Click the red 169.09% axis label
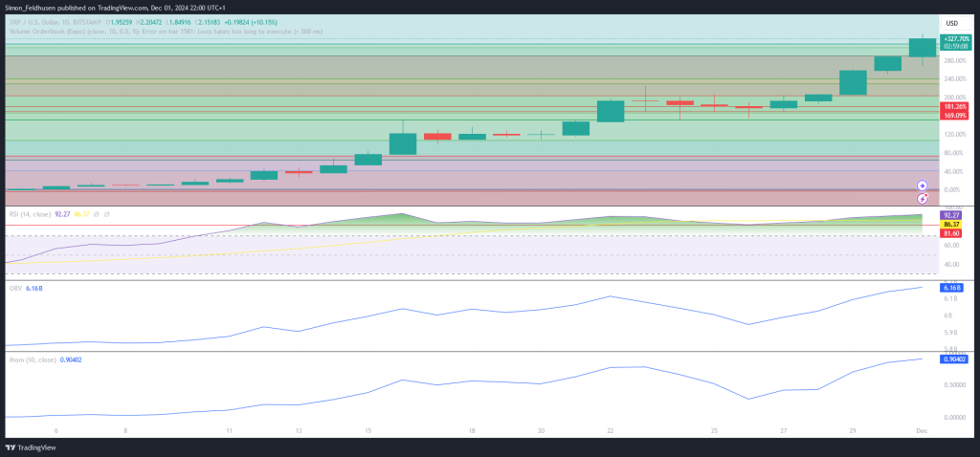The width and height of the screenshot is (980, 457). (x=956, y=116)
